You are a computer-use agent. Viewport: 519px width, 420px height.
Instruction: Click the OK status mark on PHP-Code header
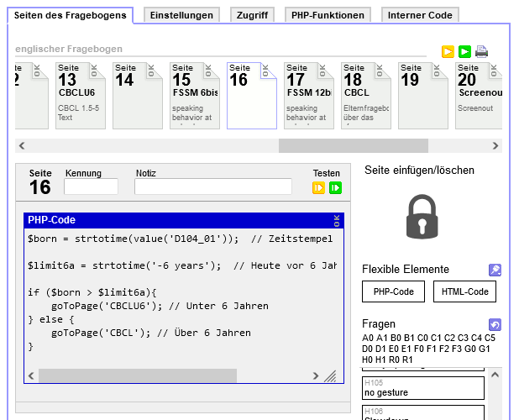[x=337, y=221]
